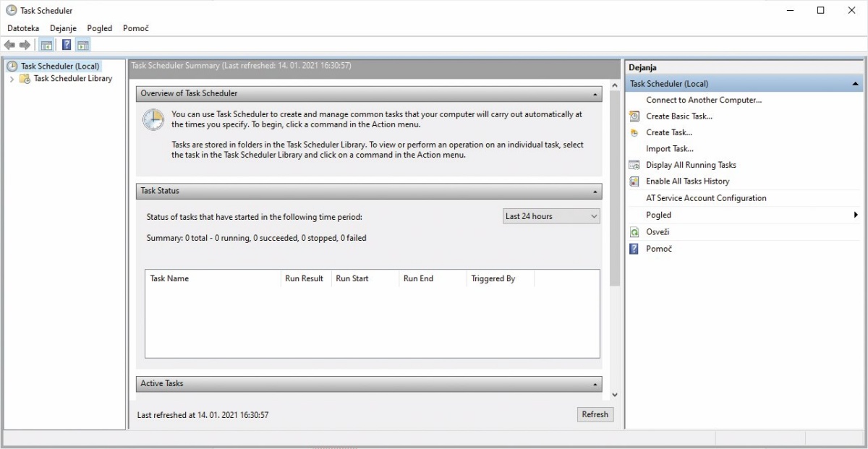
Task: Click the scrollbar down arrow in center pane
Action: click(615, 395)
